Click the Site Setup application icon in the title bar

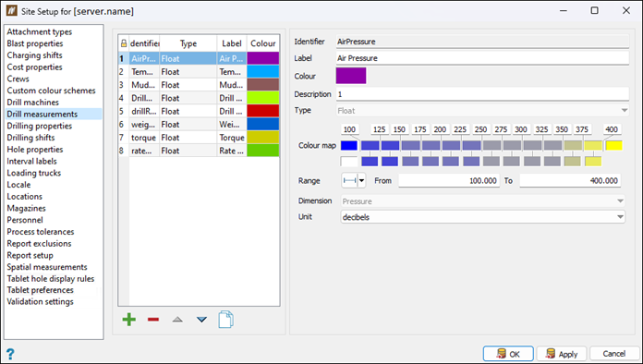pyautogui.click(x=11, y=11)
